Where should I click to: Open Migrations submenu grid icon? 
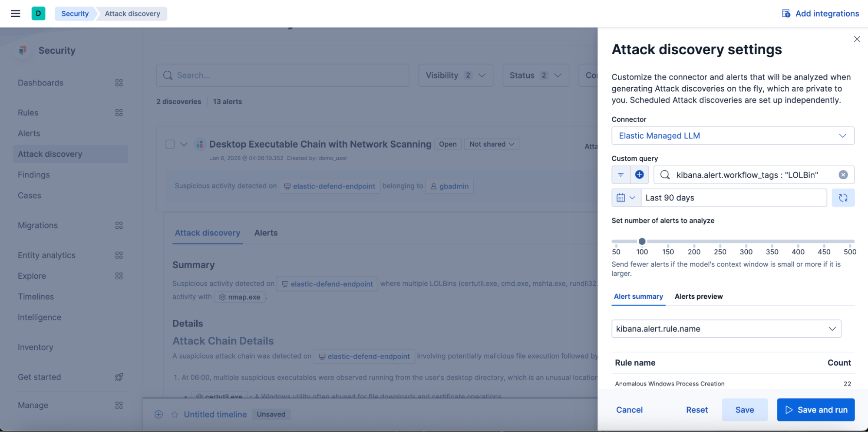point(119,225)
